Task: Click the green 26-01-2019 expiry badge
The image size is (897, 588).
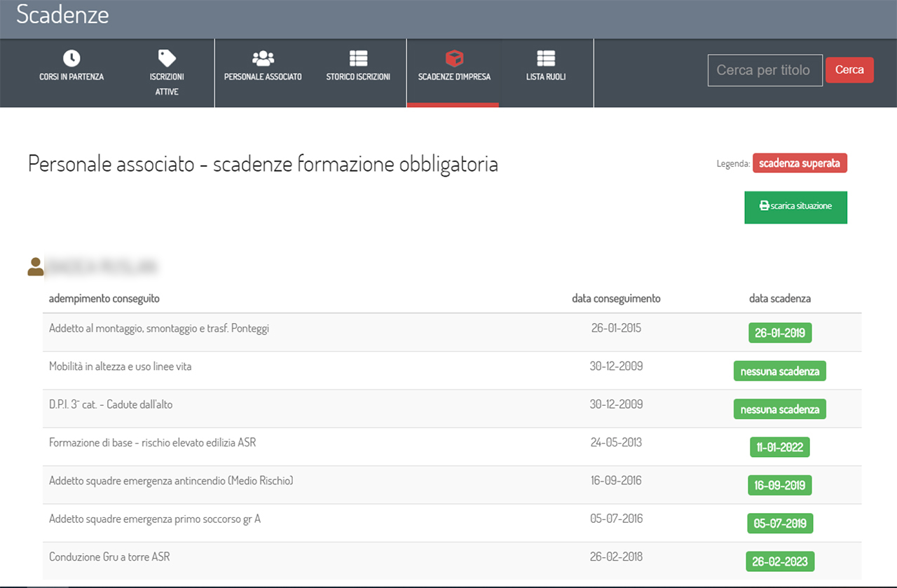Action: coord(780,333)
